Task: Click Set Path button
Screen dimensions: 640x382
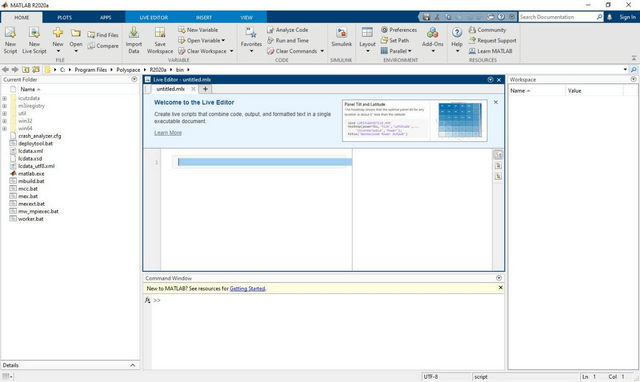Action: click(x=395, y=40)
